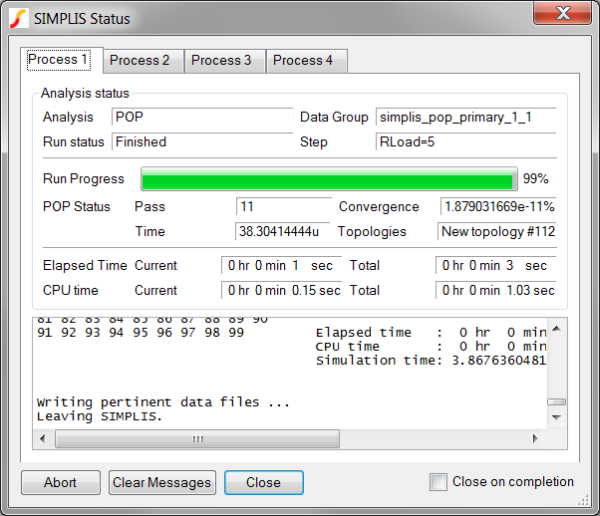Click the Abort button
This screenshot has height=516, width=600.
(60, 482)
